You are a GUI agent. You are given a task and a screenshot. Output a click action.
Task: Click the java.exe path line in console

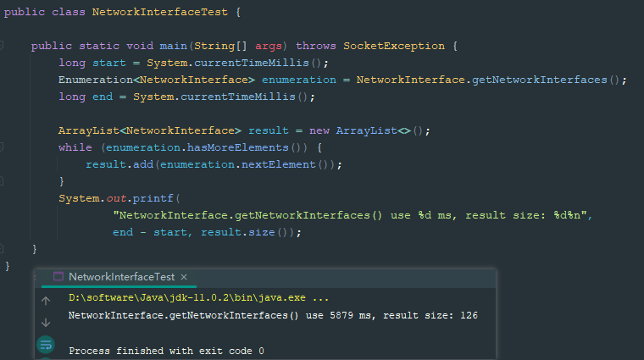pos(199,297)
